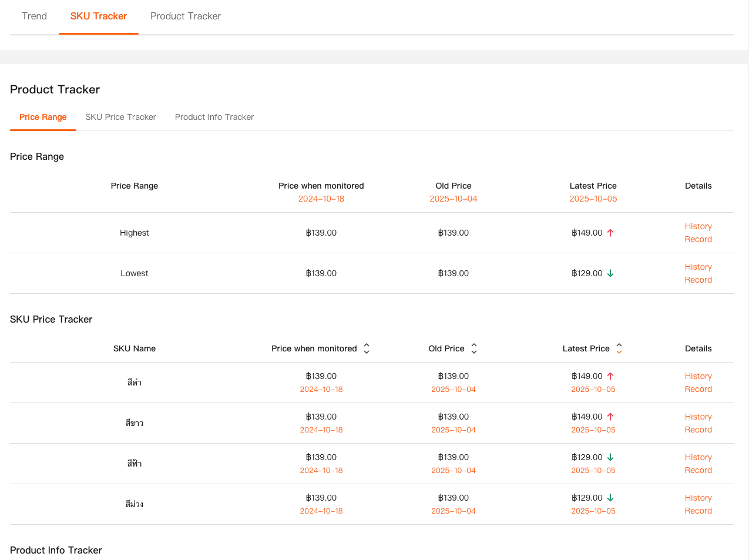Image resolution: width=749 pixels, height=560 pixels.
Task: Open the top Product Tracker tab
Action: pos(186,16)
